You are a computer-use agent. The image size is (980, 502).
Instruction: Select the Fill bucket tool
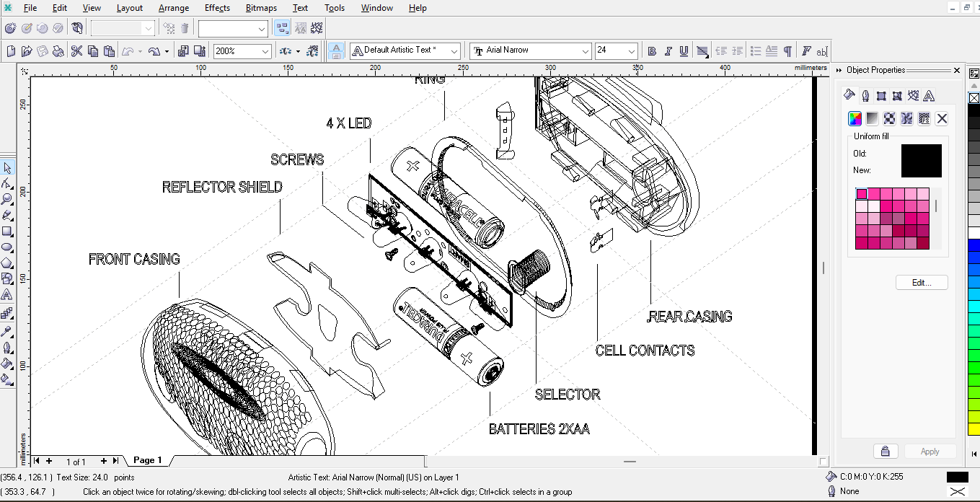tap(7, 363)
